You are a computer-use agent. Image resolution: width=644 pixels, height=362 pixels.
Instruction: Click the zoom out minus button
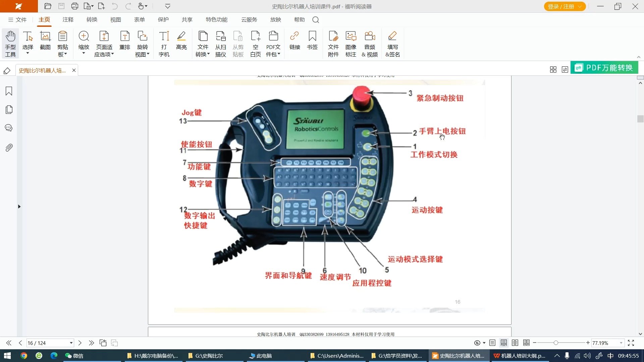point(535,343)
